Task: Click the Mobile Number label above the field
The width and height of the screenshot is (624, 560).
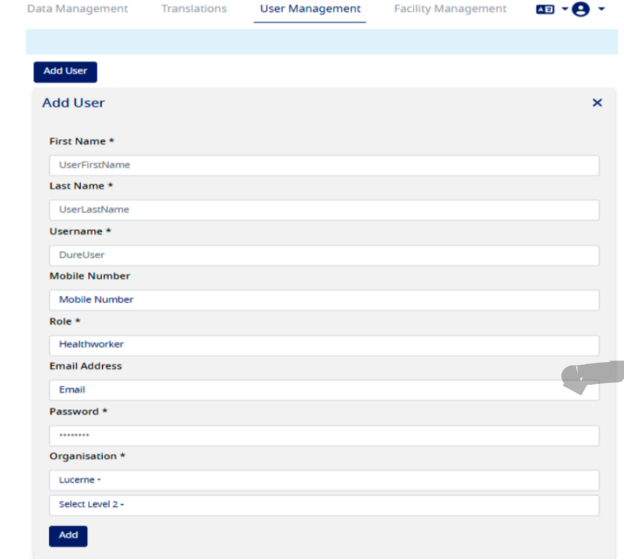Action: tap(90, 276)
